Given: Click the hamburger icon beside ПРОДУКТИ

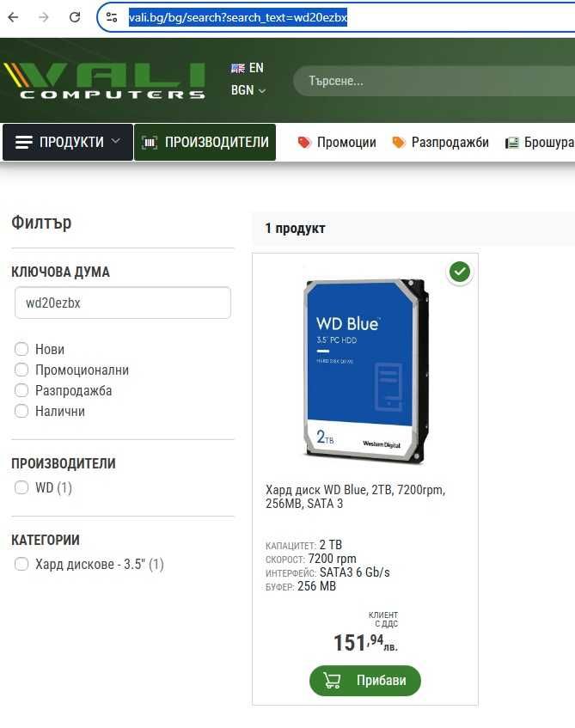Looking at the screenshot, I should coord(24,142).
